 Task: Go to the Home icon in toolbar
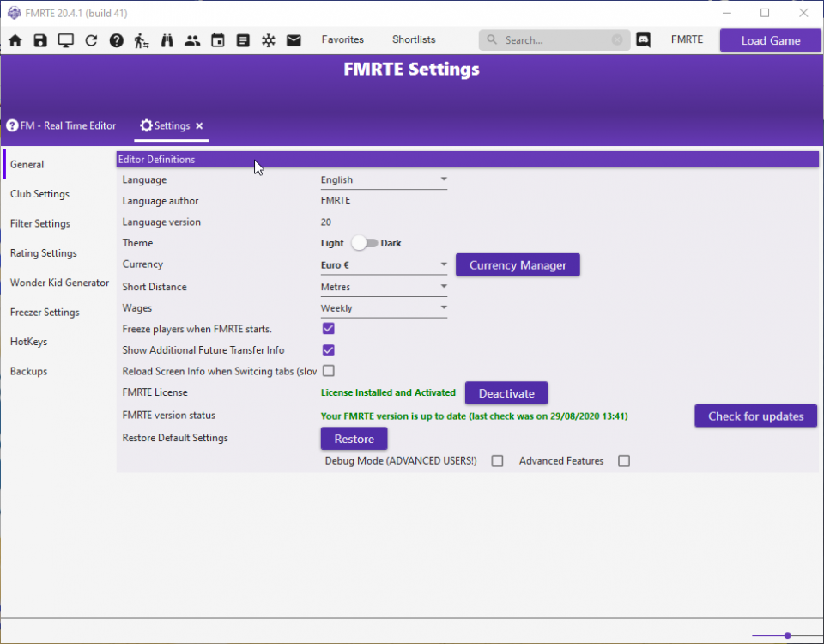15,40
